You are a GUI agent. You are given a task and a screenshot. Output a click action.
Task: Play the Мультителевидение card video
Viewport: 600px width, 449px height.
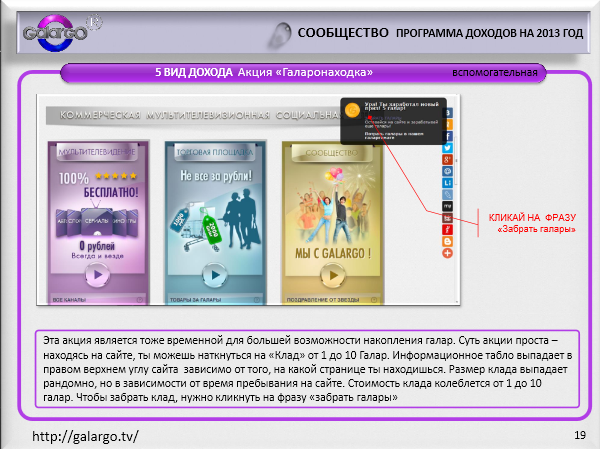(x=98, y=274)
